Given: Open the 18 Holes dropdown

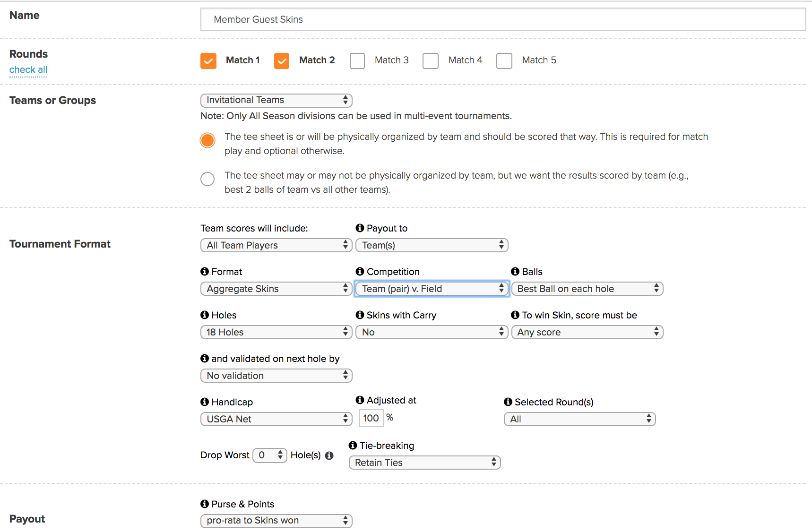Looking at the screenshot, I should point(276,332).
